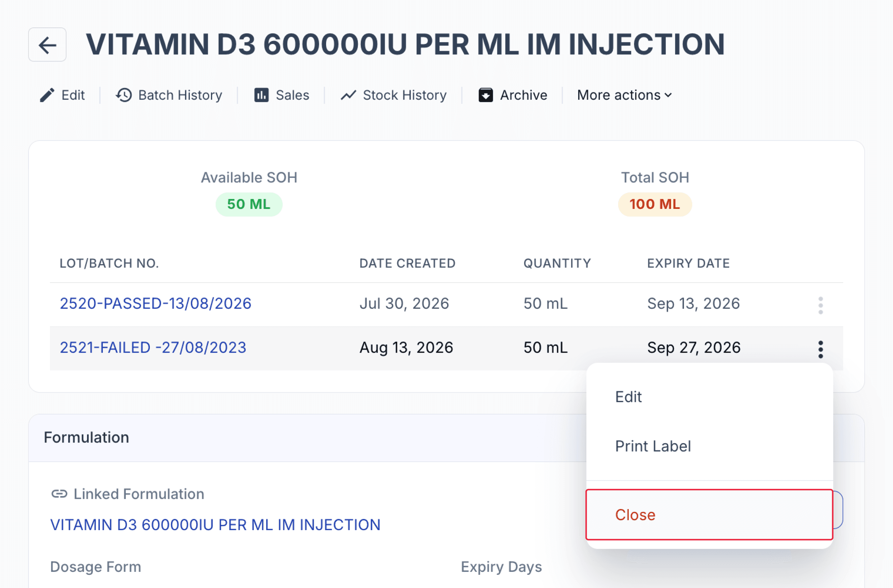Click kebab menu for batch 2521-FAILED
Viewport: 893px width, 588px height.
(x=821, y=349)
